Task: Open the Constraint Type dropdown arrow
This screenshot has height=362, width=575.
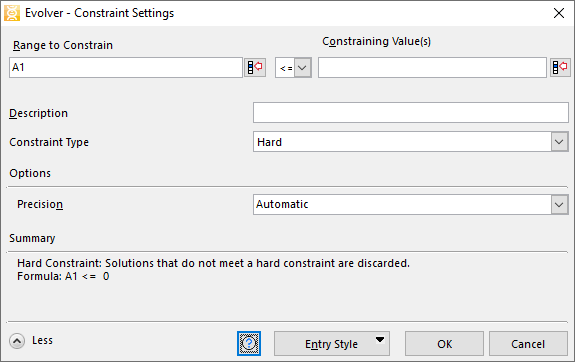Action: tap(559, 142)
